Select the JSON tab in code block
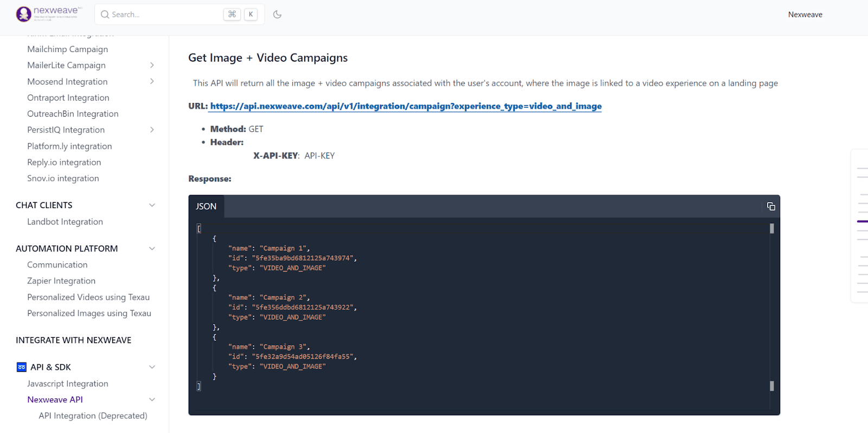The image size is (868, 433). [206, 206]
